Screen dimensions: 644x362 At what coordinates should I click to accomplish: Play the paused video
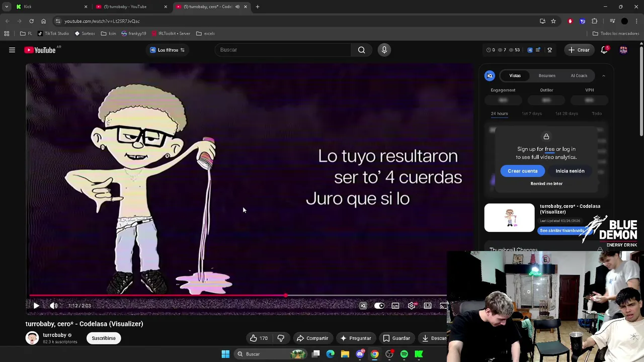pyautogui.click(x=36, y=306)
